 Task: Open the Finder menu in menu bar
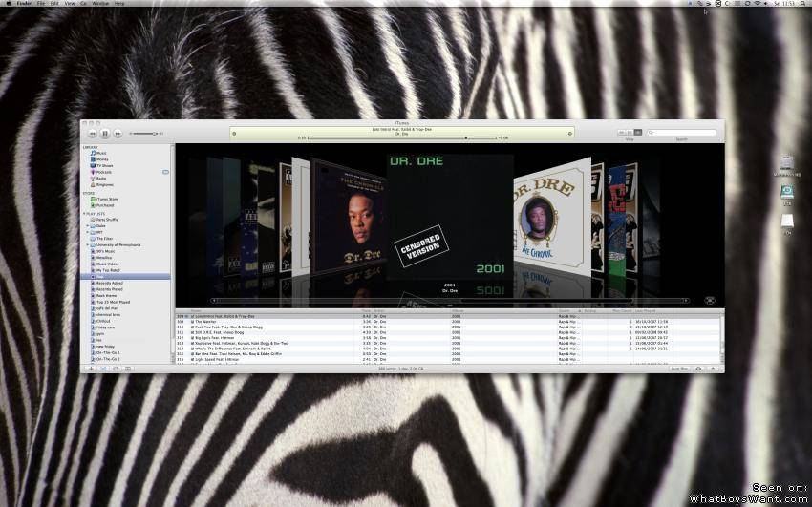(x=23, y=4)
